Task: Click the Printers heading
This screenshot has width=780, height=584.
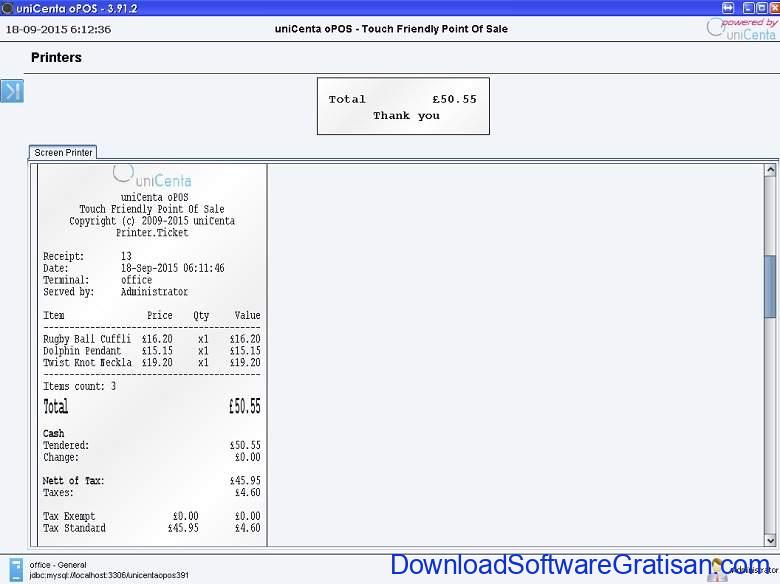Action: (x=56, y=57)
